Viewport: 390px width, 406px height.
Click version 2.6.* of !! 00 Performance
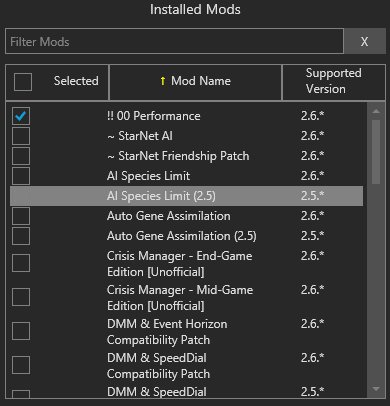[312, 116]
